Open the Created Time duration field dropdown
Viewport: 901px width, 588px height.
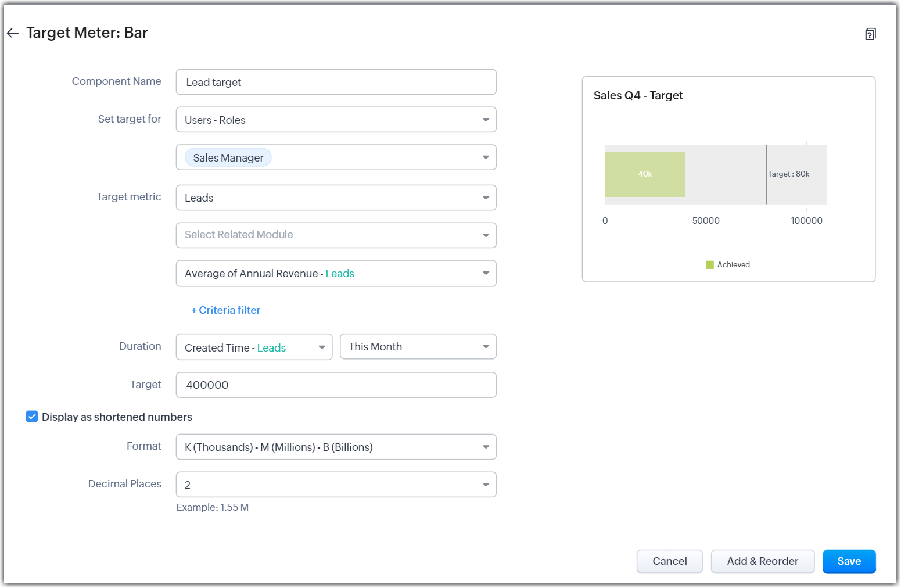(x=254, y=347)
